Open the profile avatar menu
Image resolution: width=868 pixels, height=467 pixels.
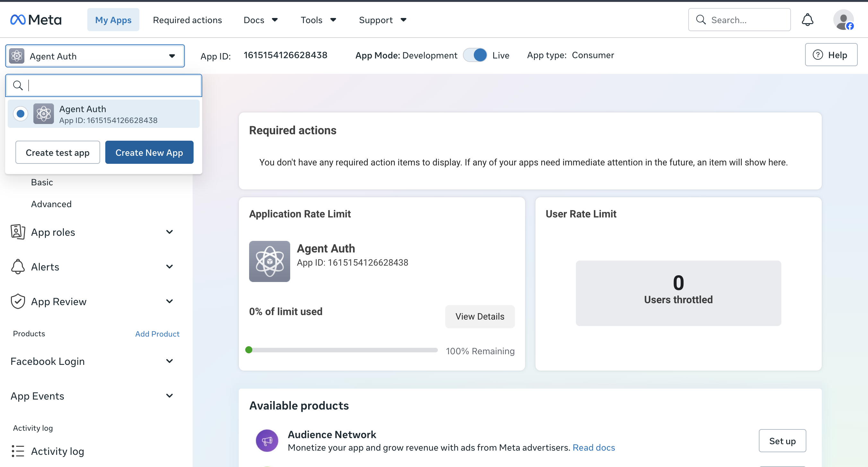[x=843, y=20]
